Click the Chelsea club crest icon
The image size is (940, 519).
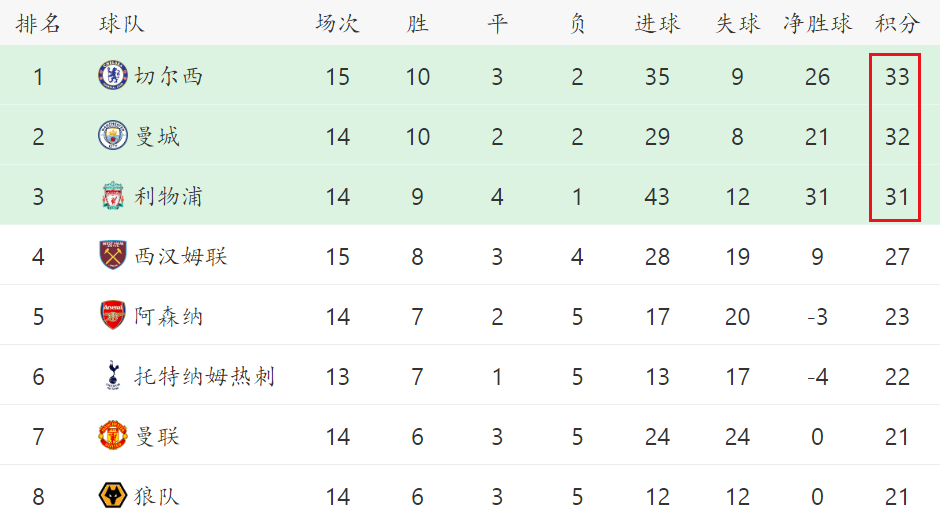tap(113, 76)
